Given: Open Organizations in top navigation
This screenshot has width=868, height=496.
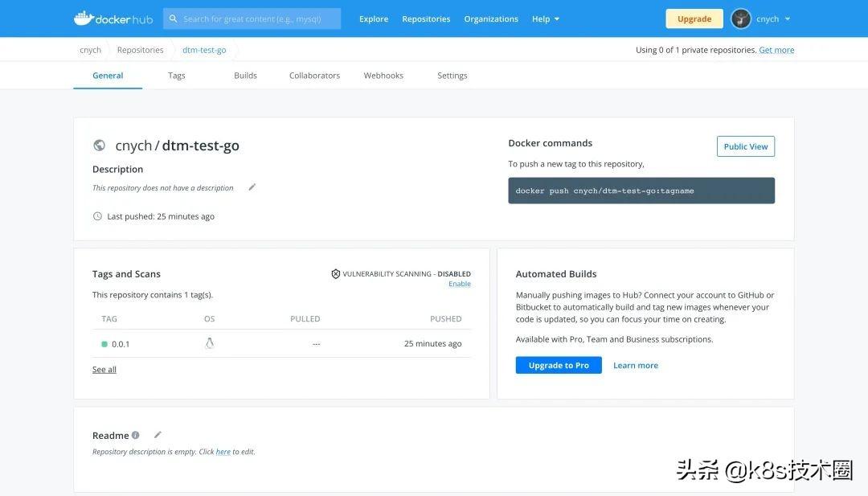Looking at the screenshot, I should (491, 18).
